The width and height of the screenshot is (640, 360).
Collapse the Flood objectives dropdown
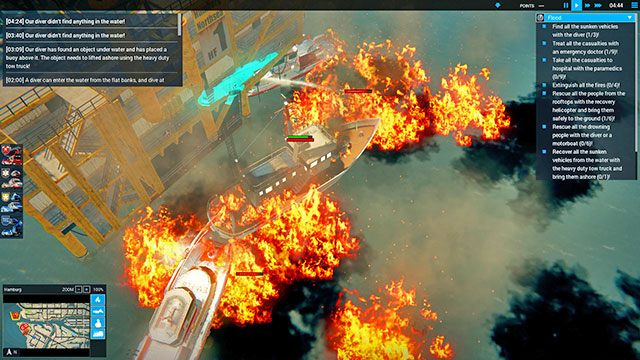click(630, 18)
